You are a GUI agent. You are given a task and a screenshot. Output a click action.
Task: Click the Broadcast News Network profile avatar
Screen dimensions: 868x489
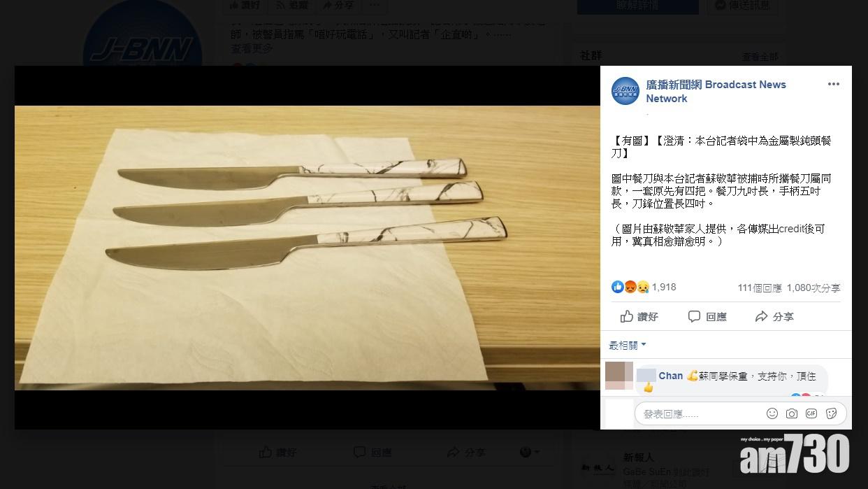(x=625, y=92)
